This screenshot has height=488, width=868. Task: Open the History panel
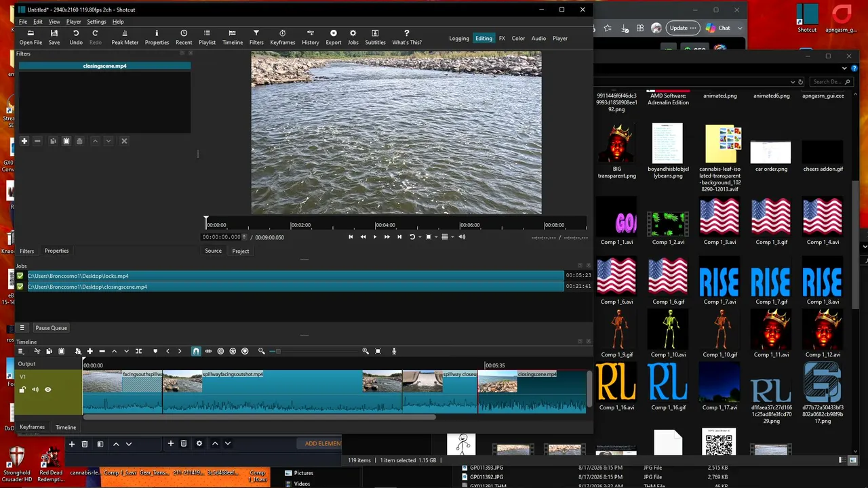(311, 37)
